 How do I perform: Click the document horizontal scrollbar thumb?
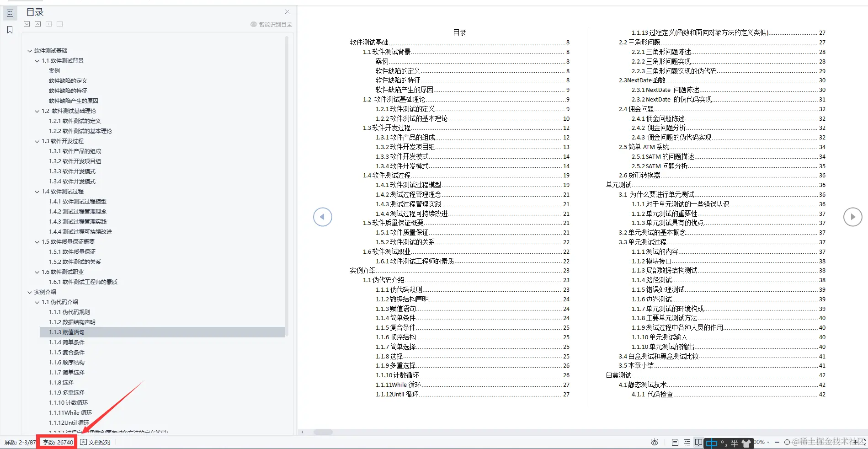tap(323, 432)
